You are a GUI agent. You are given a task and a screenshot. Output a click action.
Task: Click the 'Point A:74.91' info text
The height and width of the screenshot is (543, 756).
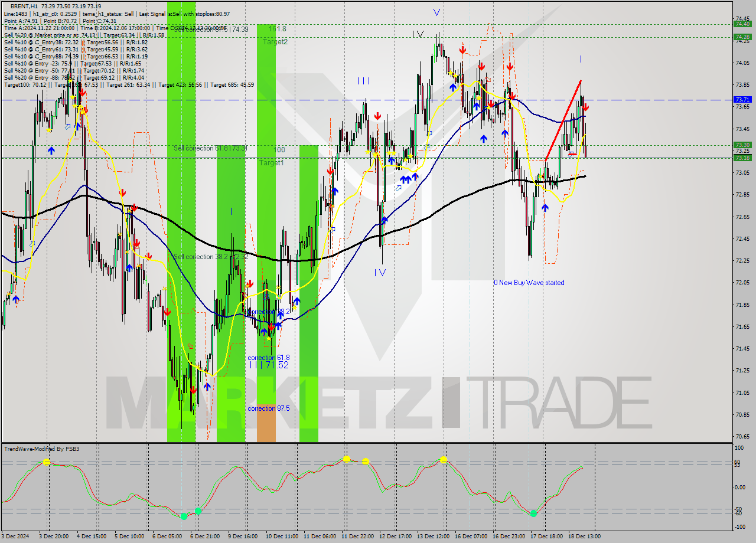(19, 21)
